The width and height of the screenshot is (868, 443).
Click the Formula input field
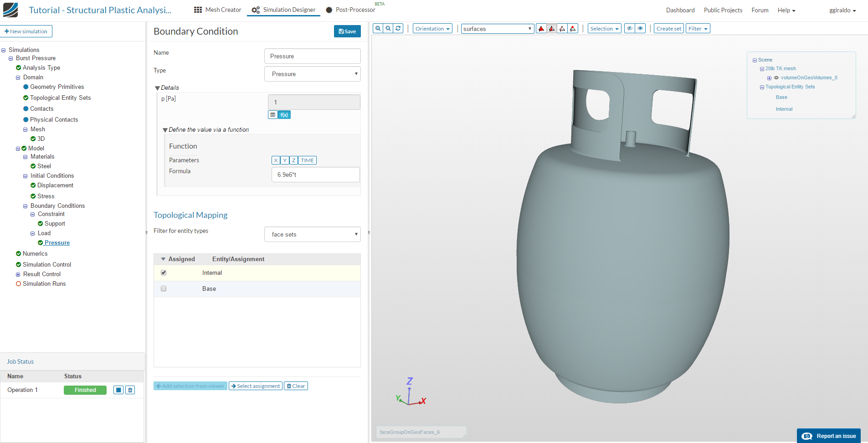(x=315, y=175)
